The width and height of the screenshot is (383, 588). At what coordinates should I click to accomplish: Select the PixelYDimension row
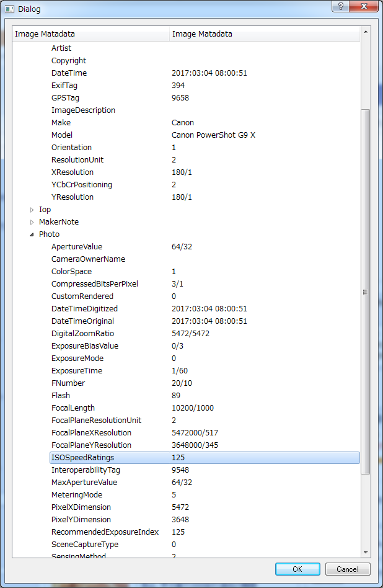(x=205, y=519)
